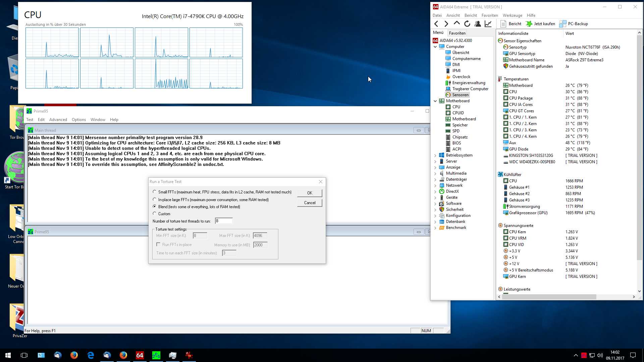Open the Bericht report toolbar button
This screenshot has height=362, width=644.
[x=511, y=24]
